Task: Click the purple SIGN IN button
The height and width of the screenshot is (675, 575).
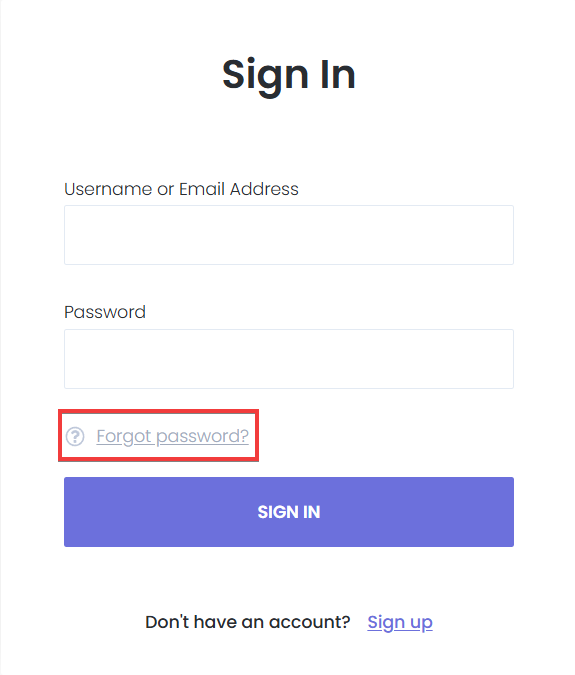Action: coord(289,512)
